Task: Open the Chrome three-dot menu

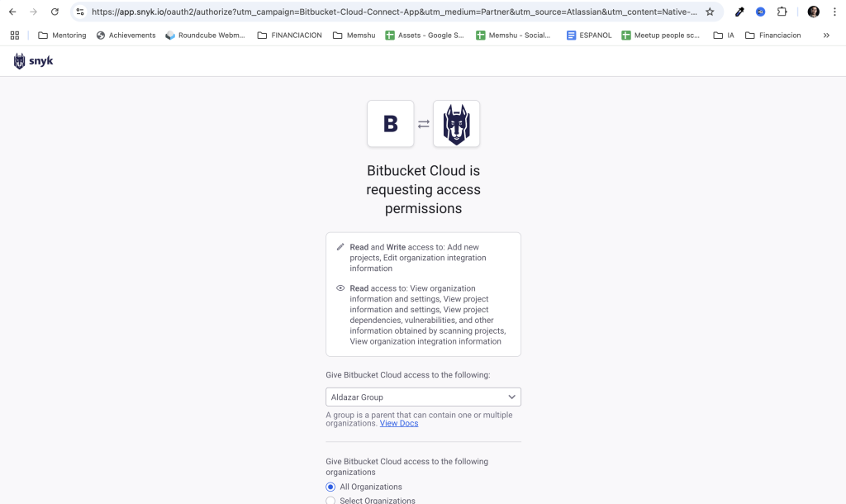Action: coord(834,12)
